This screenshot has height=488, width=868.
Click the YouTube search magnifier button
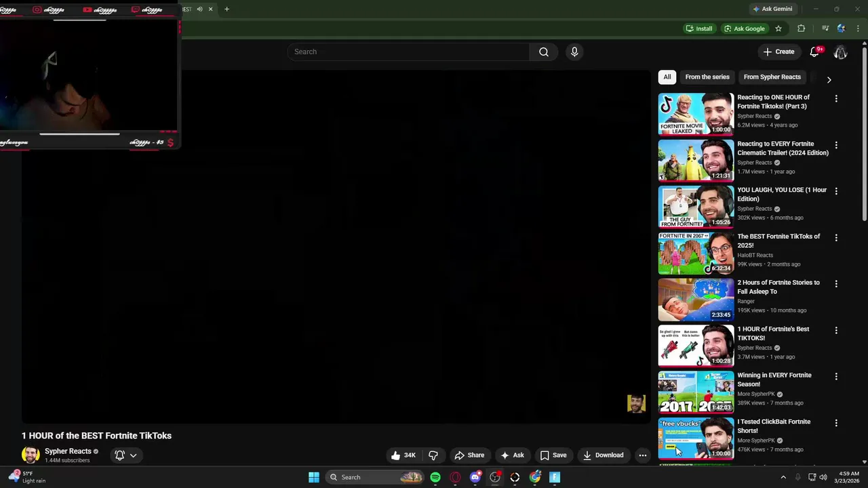tap(543, 52)
